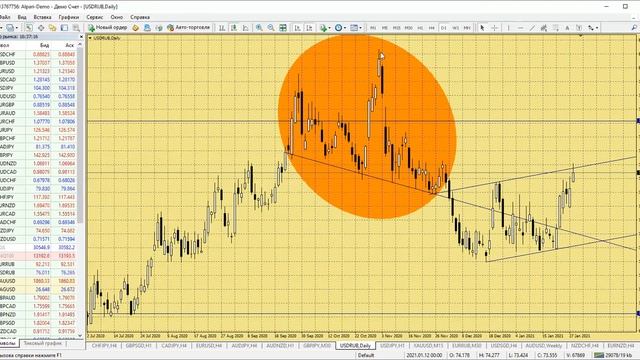This screenshot has height=360, width=640.
Task: Select the vertical line drawing tool
Action: 509,28
